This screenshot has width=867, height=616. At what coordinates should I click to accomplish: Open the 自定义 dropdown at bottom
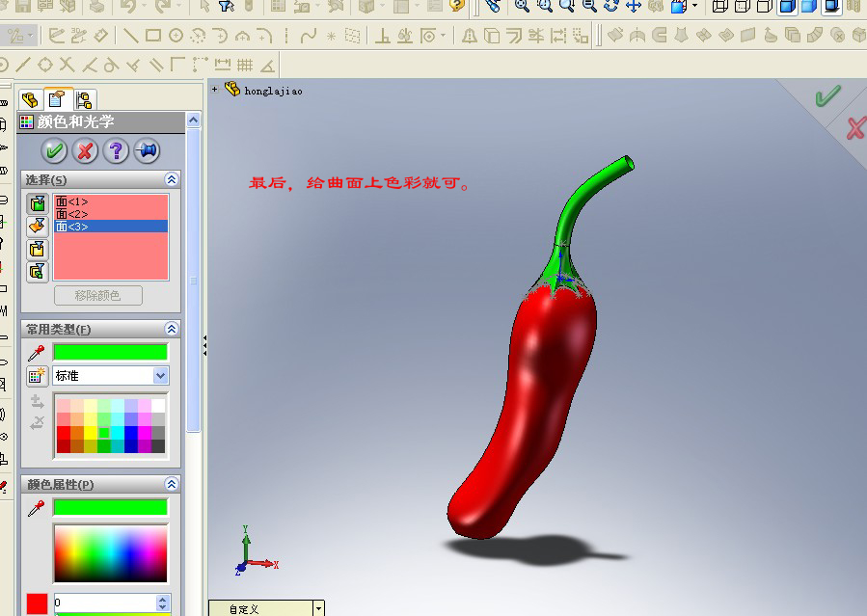(318, 609)
